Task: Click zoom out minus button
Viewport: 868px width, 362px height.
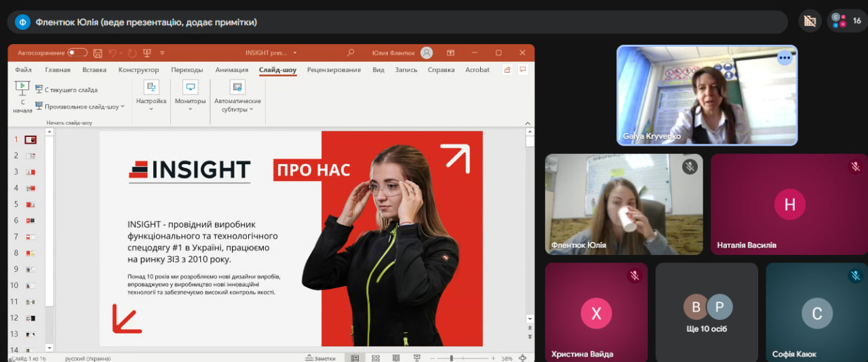Action: click(433, 358)
